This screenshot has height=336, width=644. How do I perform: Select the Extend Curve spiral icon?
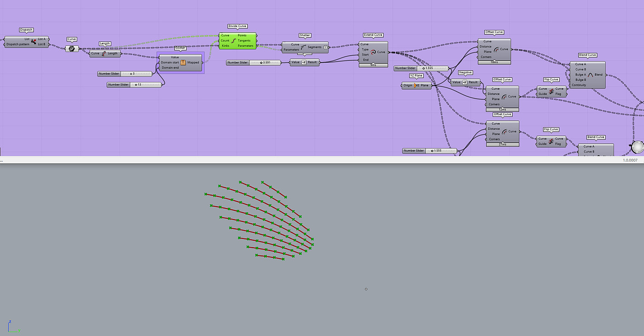373,52
